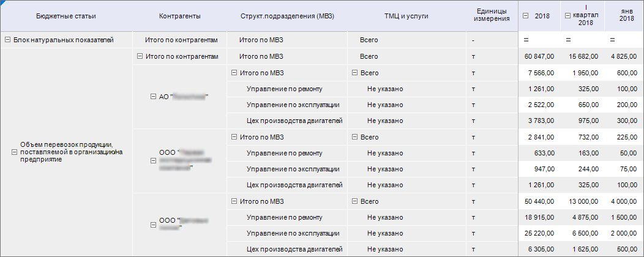Click the 25 220,00 value cell
This screenshot has width=644, height=257.
(x=539, y=233)
